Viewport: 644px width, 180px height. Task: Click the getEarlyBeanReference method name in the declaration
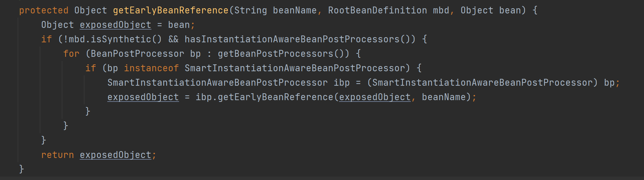point(170,10)
